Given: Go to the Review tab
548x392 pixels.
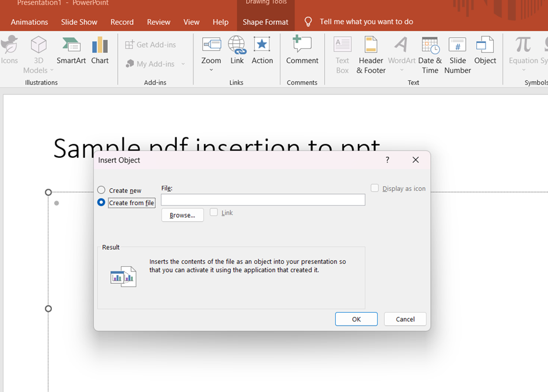Looking at the screenshot, I should (159, 22).
